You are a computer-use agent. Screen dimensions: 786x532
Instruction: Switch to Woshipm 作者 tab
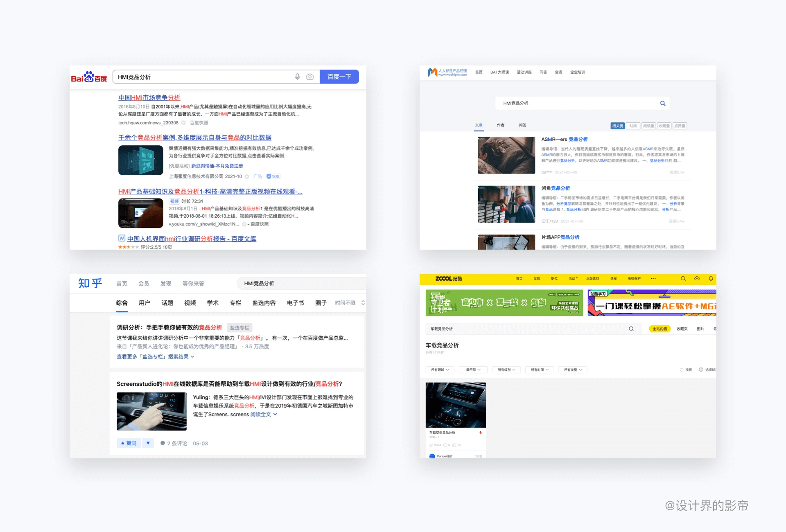point(501,125)
